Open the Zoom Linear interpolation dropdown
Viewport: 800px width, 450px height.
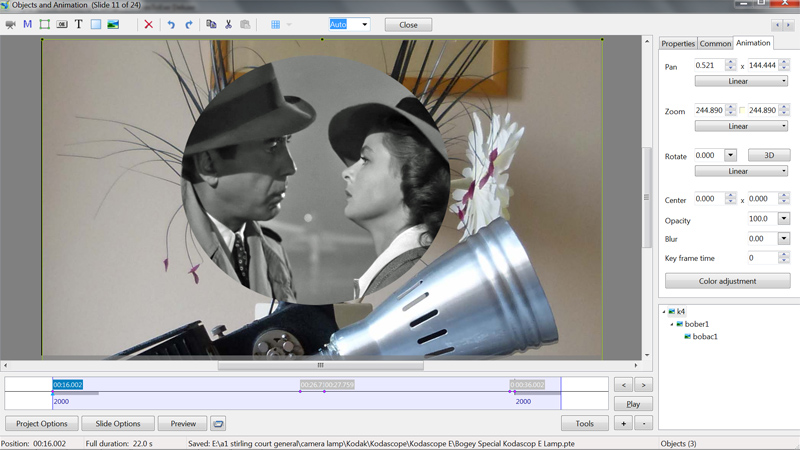point(741,126)
